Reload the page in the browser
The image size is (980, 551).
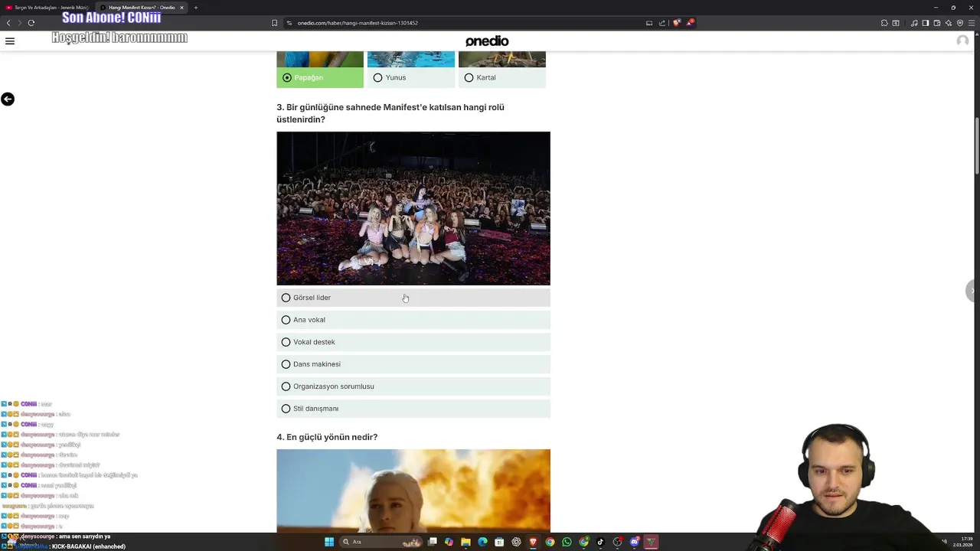[x=31, y=23]
